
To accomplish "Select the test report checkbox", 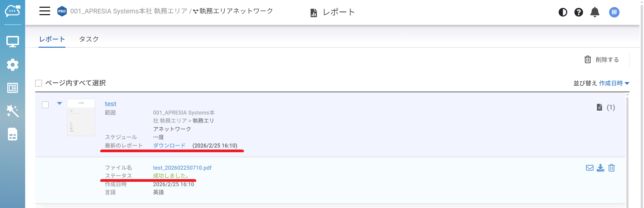I will point(45,105).
